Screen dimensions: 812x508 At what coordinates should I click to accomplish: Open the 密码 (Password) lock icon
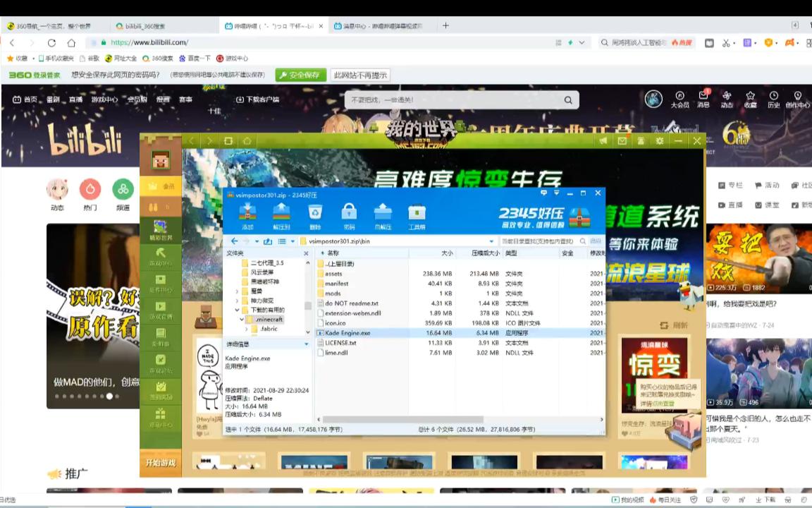tap(348, 212)
